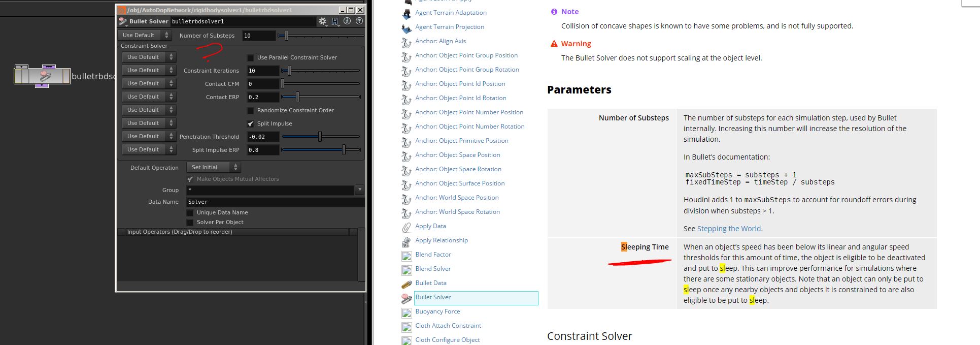This screenshot has height=345, width=980.
Task: Enable Unique Data Name checkbox
Action: tap(190, 212)
